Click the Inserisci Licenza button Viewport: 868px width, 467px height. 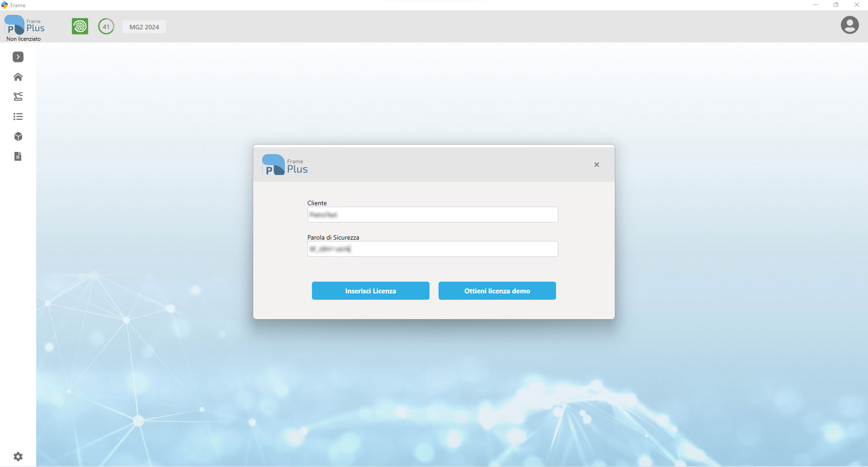point(371,291)
